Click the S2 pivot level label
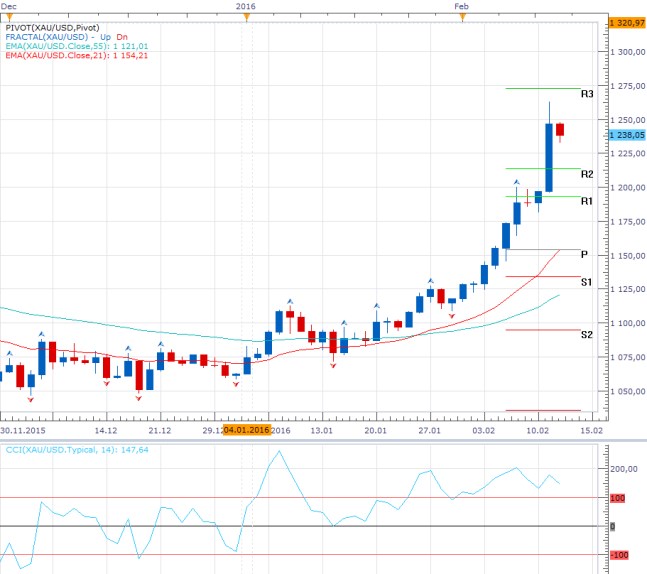 tap(587, 335)
